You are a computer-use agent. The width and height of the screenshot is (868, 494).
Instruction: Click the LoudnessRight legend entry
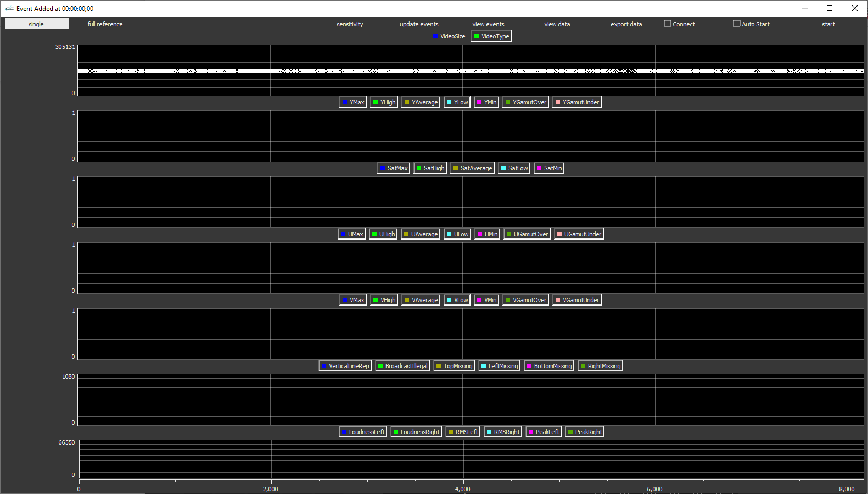click(416, 432)
